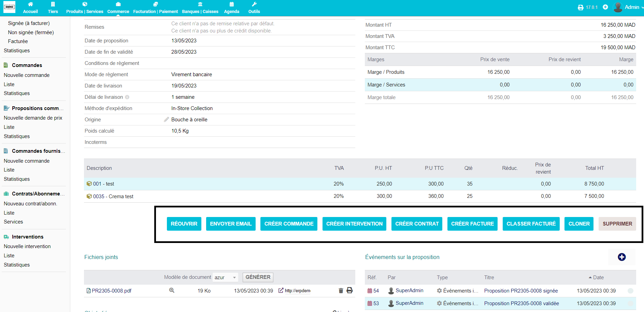
Task: Sort events by the Date column
Action: 598,277
